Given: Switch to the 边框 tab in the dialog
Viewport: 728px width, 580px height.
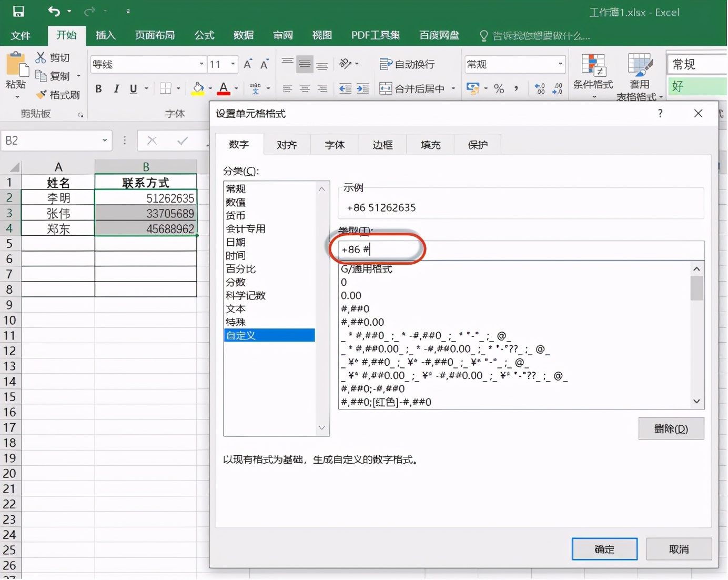Looking at the screenshot, I should 382,145.
